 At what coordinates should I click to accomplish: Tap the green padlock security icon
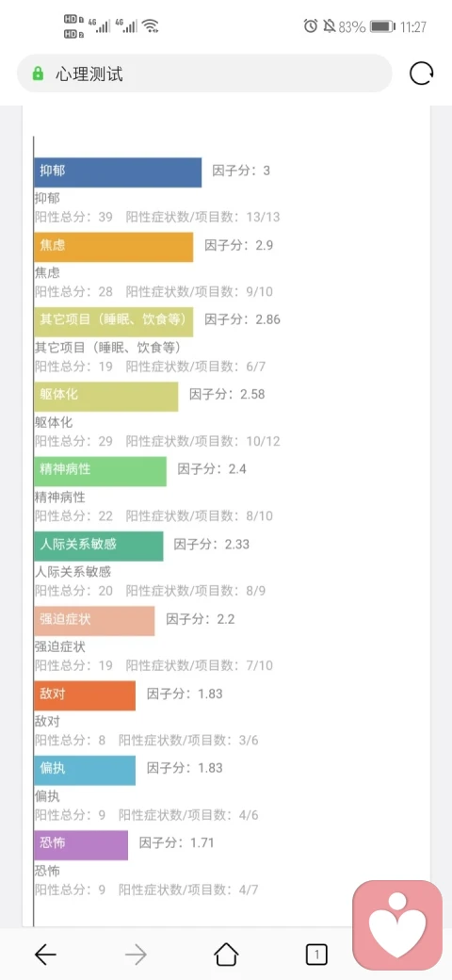click(38, 73)
